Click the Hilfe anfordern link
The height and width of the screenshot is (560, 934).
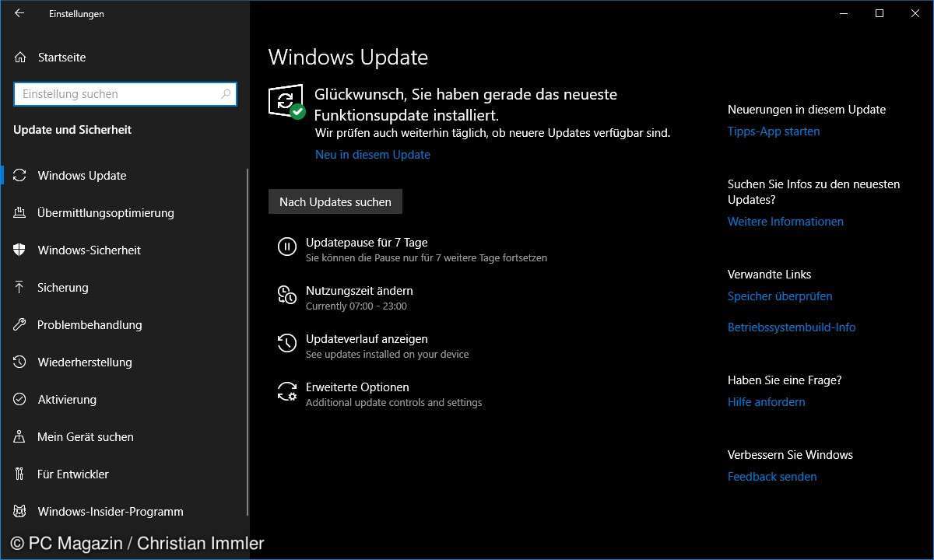click(x=767, y=402)
